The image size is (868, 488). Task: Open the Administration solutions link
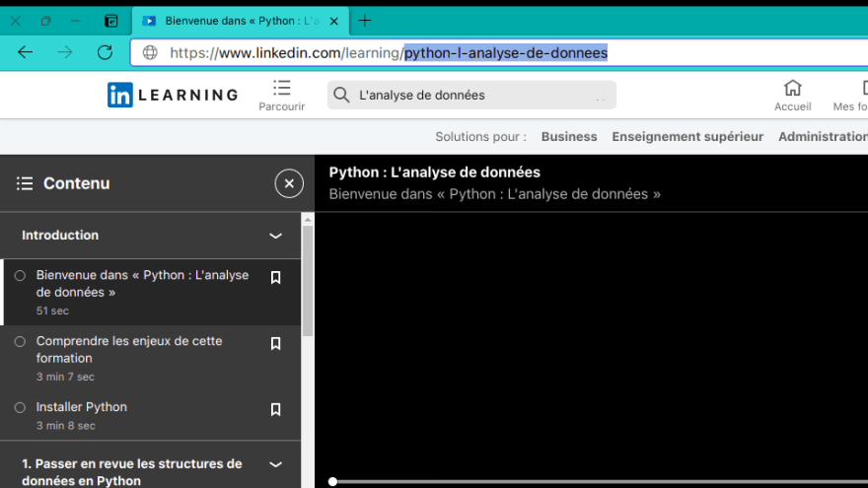point(823,137)
